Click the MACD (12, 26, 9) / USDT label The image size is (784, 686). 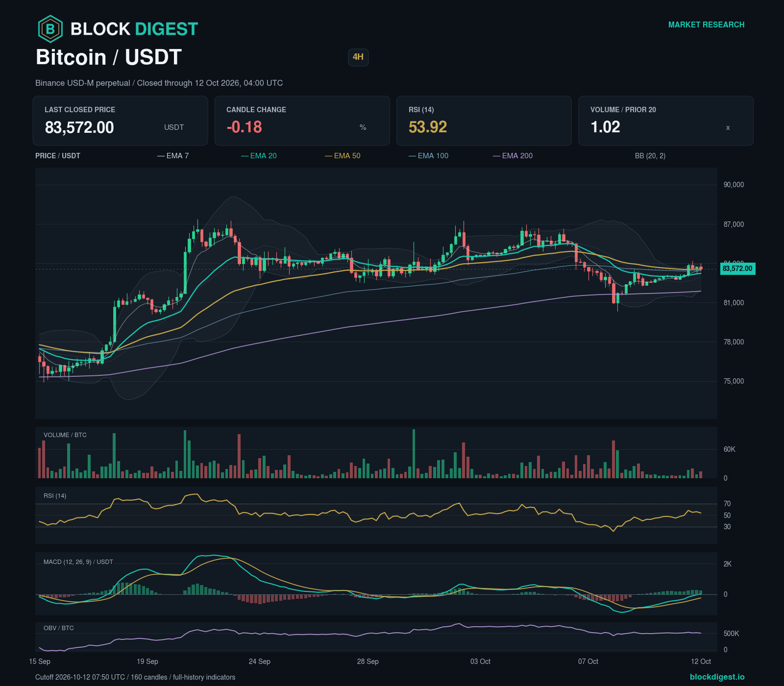(x=78, y=562)
